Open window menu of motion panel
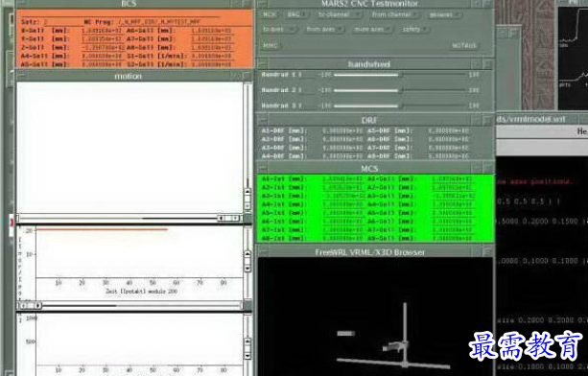The height and width of the screenshot is (376, 588). pos(21,76)
